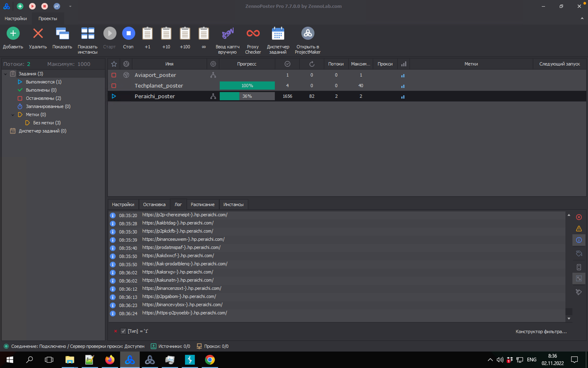Viewport: 588px width, 368px height.
Task: Click Показать инстансы grid icon
Action: 88,33
